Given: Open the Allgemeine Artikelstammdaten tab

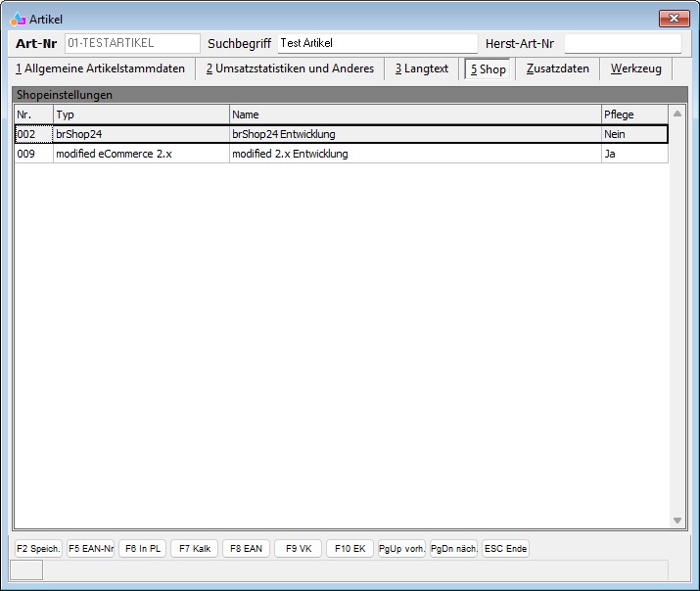Looking at the screenshot, I should pyautogui.click(x=100, y=69).
